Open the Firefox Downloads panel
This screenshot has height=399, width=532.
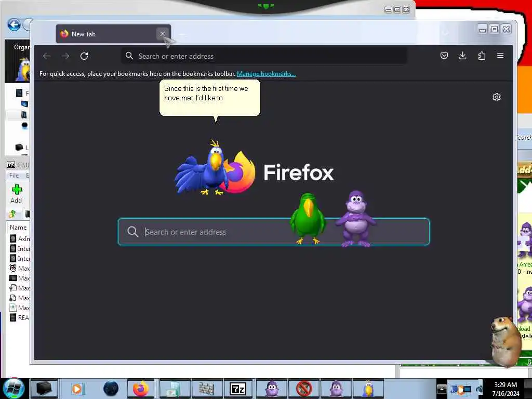[462, 56]
